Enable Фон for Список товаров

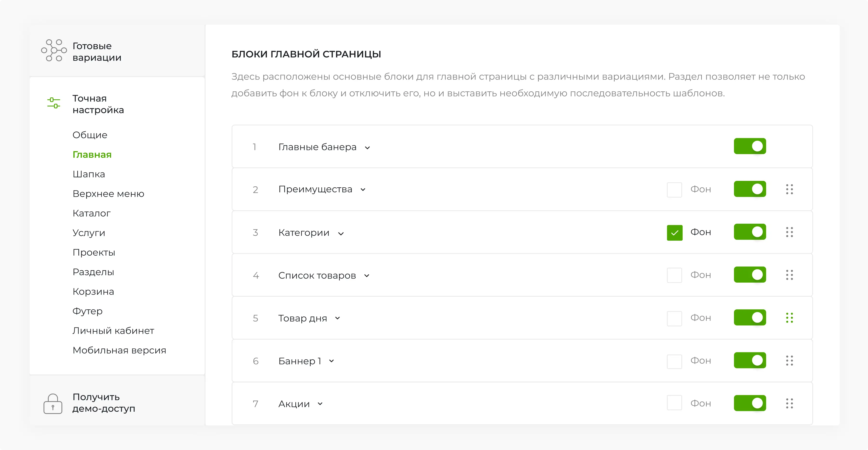pos(674,275)
